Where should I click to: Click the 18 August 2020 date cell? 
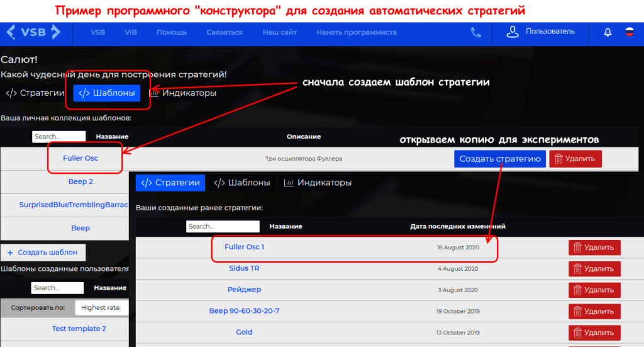click(458, 247)
